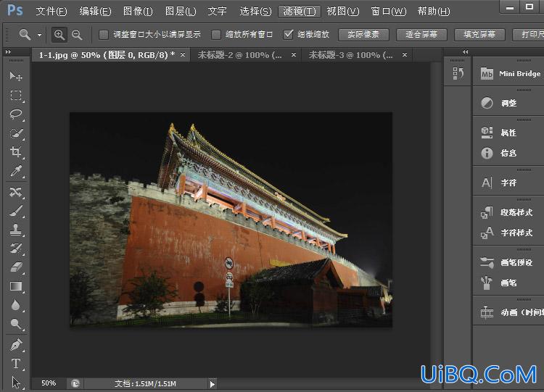Viewport: 544px width, 392px height.
Task: Uncheck the 细微缩放 checkbox
Action: (x=288, y=35)
